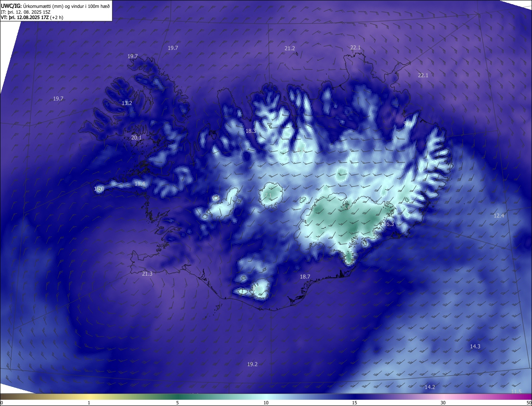
Task: Click the 16.3 value label
Action: (x=389, y=224)
